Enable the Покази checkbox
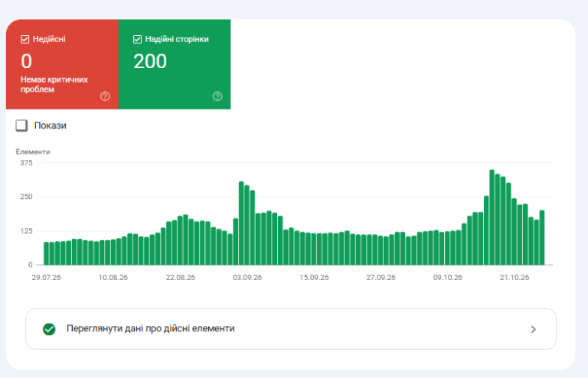The width and height of the screenshot is (588, 378). pyautogui.click(x=21, y=125)
